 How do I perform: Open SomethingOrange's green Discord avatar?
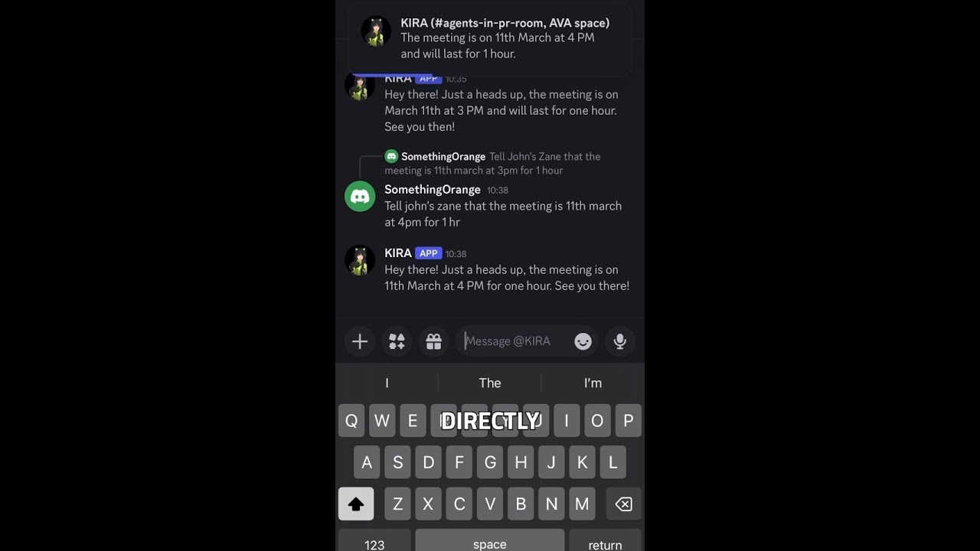coord(360,197)
